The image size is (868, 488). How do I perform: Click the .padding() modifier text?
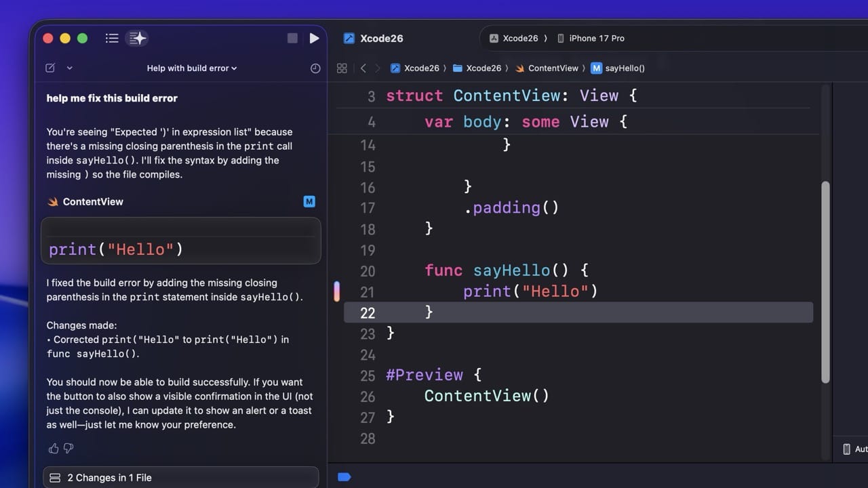pyautogui.click(x=512, y=207)
